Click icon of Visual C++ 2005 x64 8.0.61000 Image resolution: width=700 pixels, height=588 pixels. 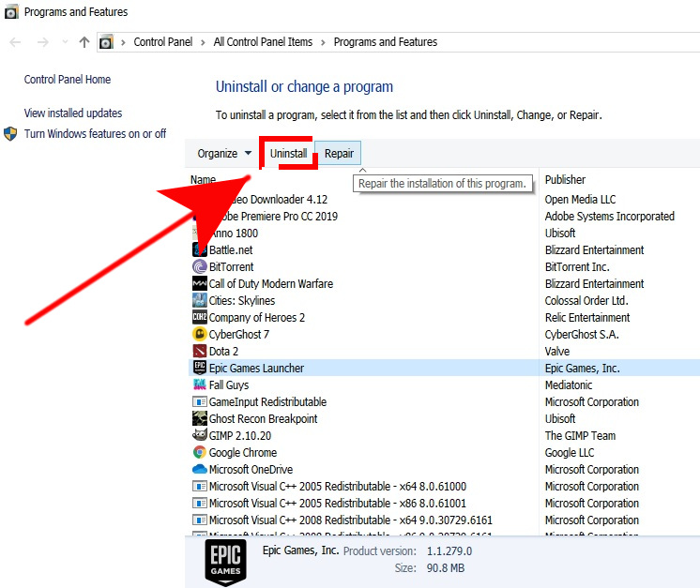click(x=200, y=486)
